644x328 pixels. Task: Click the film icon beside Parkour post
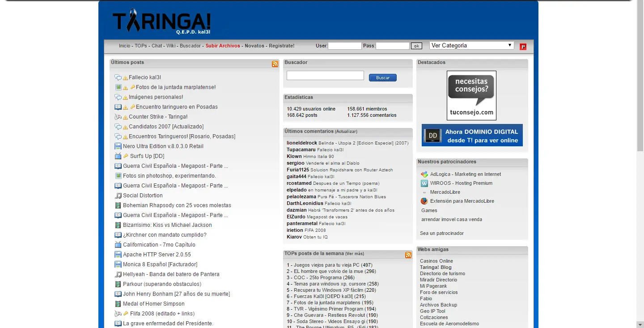point(118,284)
